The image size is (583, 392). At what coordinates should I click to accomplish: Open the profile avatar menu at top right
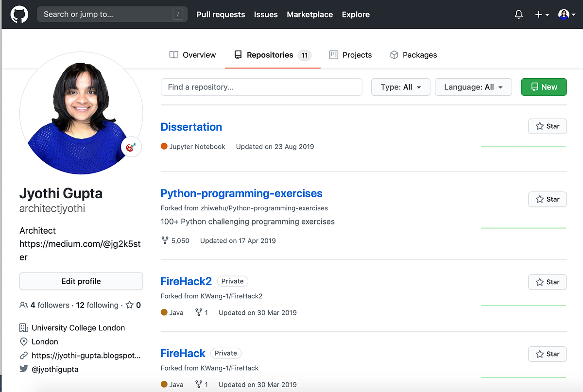point(565,14)
